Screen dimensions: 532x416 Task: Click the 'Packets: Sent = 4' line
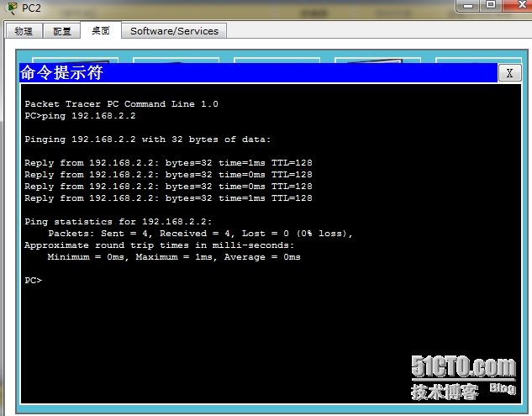click(200, 234)
